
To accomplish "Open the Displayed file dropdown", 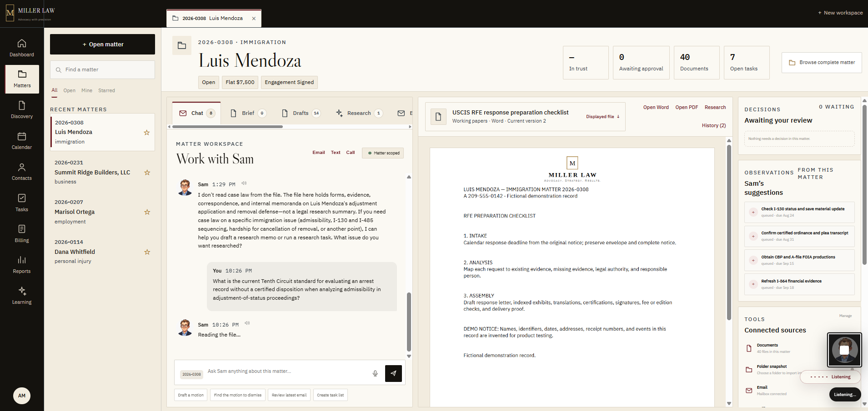I will point(603,117).
